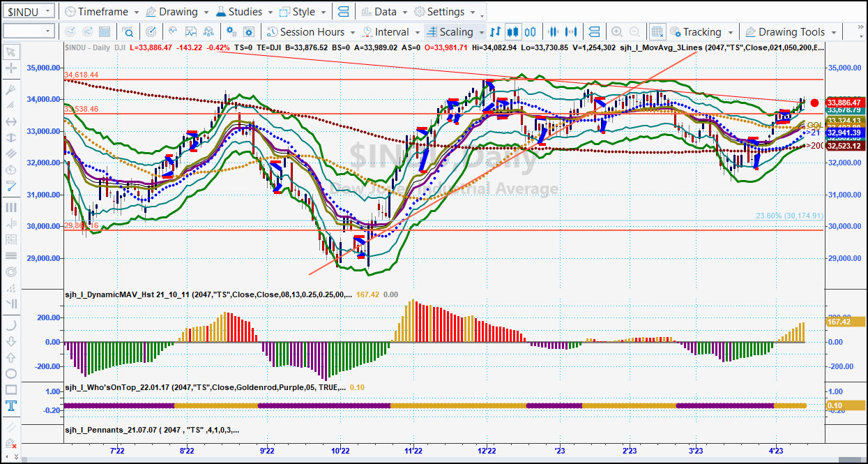868x464 pixels.
Task: Expand the Tracking dropdown arrow
Action: click(x=730, y=32)
